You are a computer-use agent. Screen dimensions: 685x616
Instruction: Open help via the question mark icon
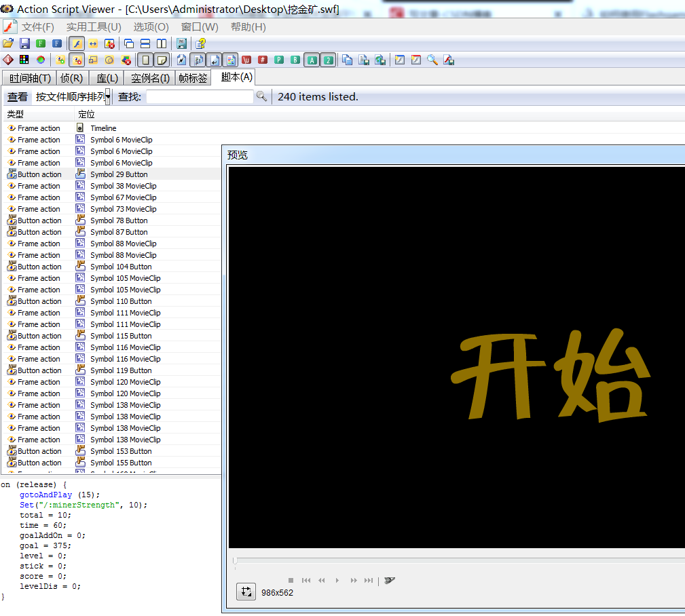(200, 43)
